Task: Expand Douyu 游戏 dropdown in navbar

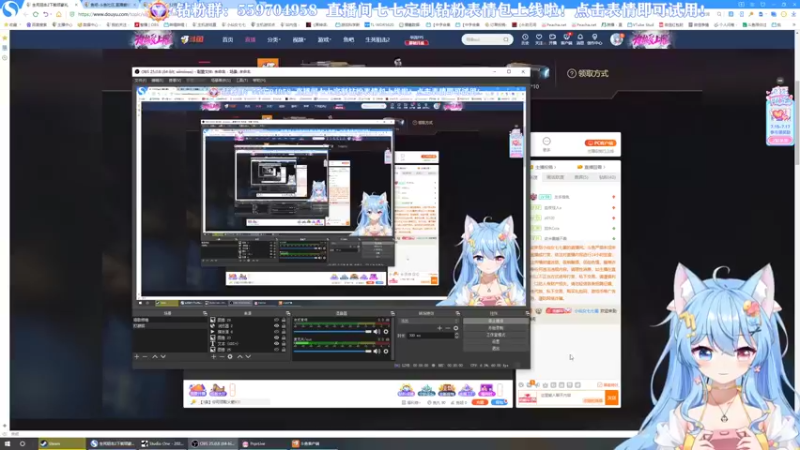Action: coord(324,39)
